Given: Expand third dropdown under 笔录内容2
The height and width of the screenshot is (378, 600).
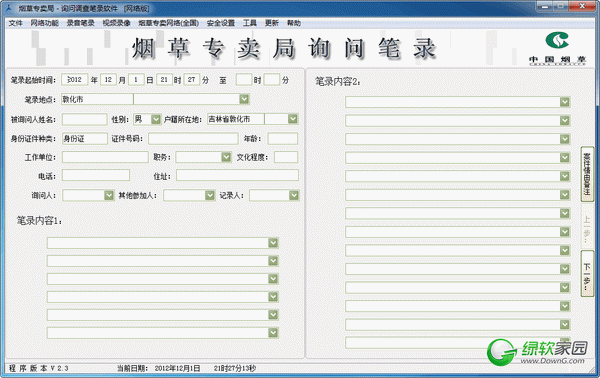Looking at the screenshot, I should pyautogui.click(x=565, y=139).
